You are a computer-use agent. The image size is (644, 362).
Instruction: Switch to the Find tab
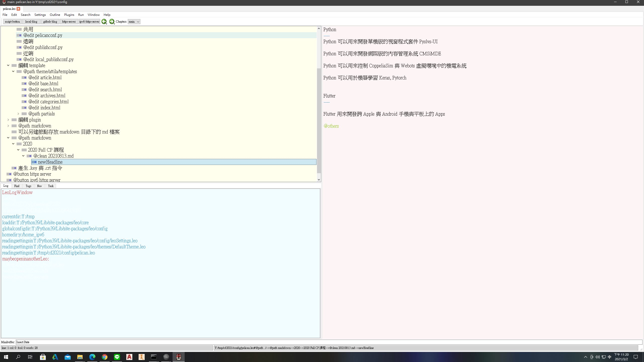(17, 186)
